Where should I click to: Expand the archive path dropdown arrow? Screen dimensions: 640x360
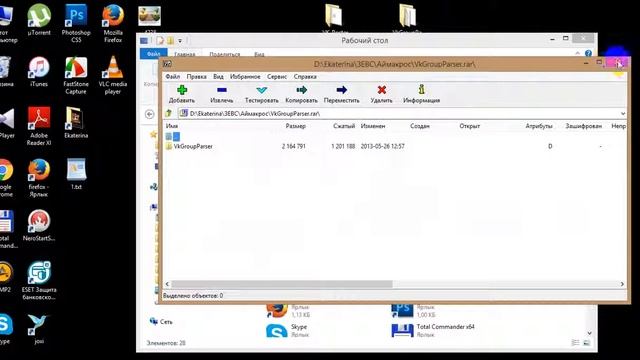tap(622, 113)
